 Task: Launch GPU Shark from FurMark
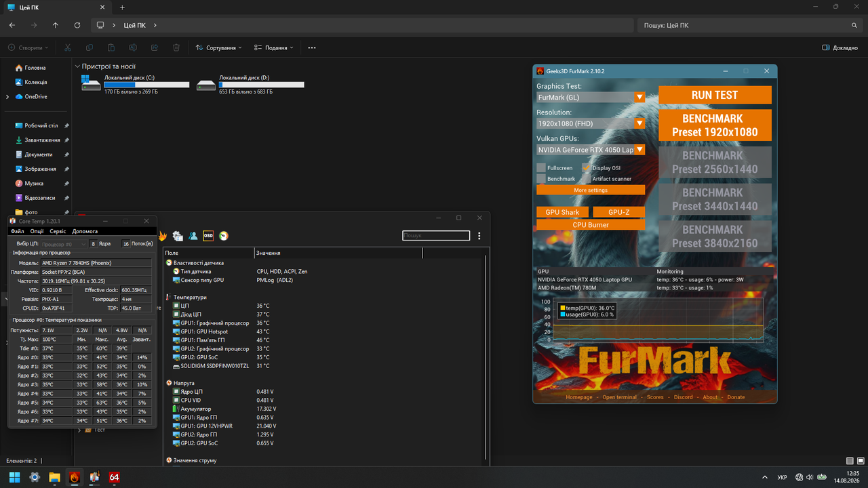[562, 212]
